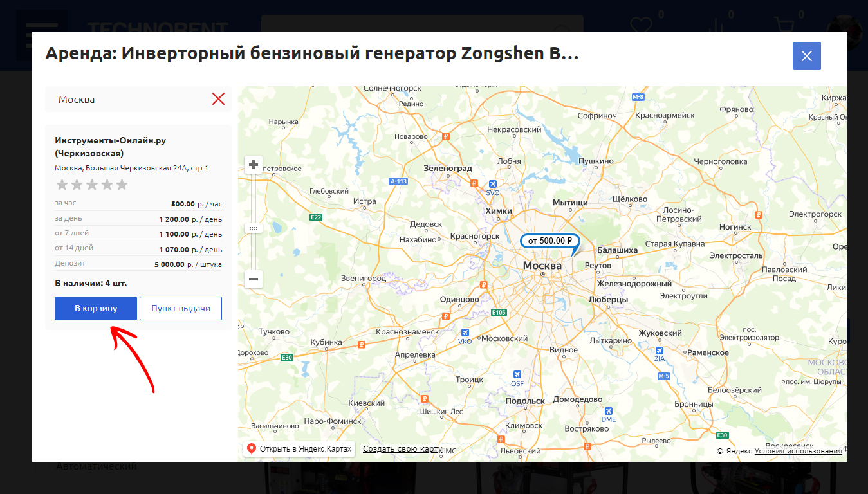Close the rental modal with X button

pyautogui.click(x=806, y=56)
